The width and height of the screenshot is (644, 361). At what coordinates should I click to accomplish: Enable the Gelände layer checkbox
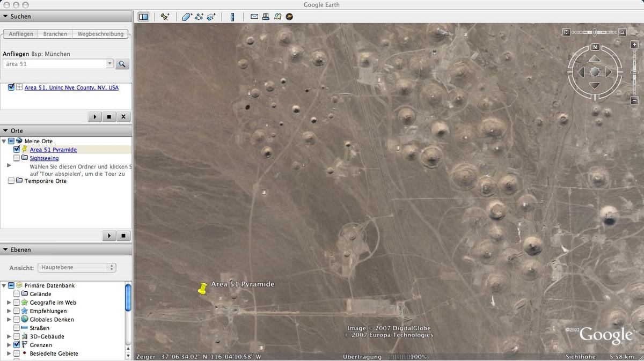pos(17,294)
